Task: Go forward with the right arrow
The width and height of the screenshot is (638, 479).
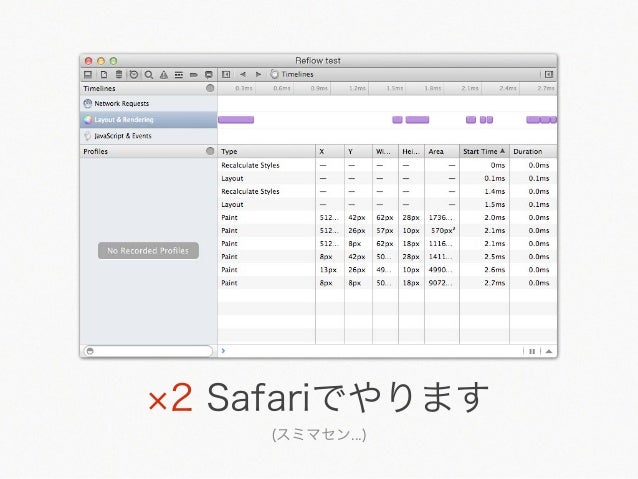Action: pyautogui.click(x=258, y=74)
